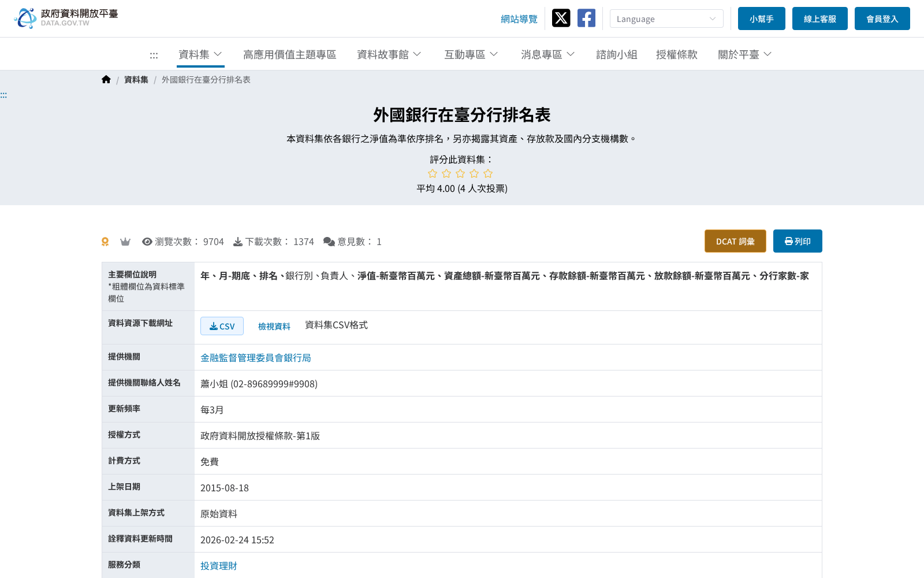Click the crown badge icon
The image size is (924, 578).
(x=125, y=242)
